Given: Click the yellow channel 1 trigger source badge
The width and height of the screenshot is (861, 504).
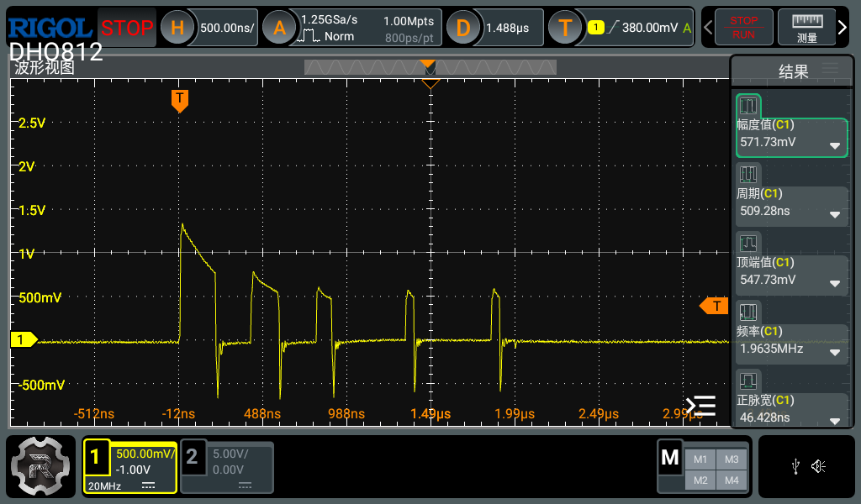Looking at the screenshot, I should (596, 27).
